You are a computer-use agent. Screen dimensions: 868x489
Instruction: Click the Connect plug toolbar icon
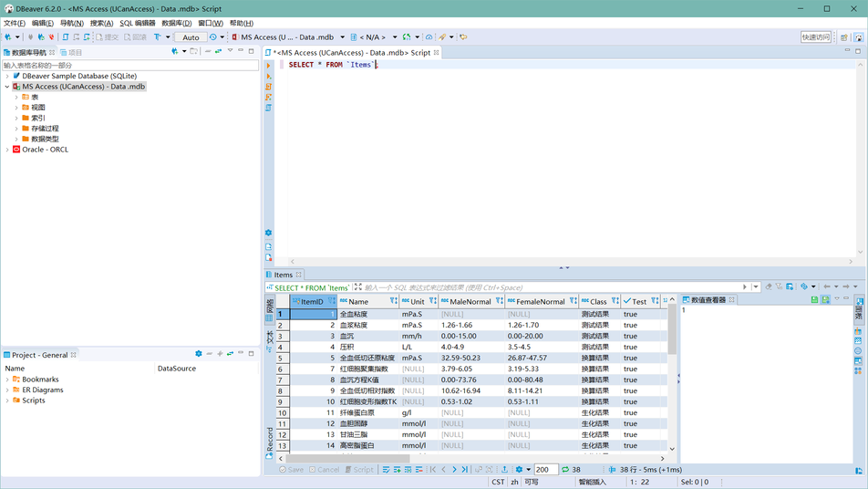(30, 37)
